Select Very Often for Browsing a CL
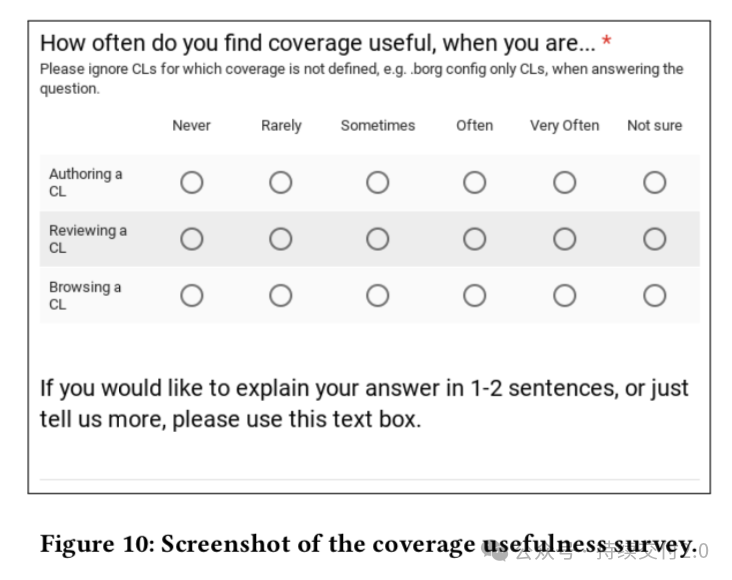Viewport: 732px width, 580px height. pyautogui.click(x=565, y=296)
